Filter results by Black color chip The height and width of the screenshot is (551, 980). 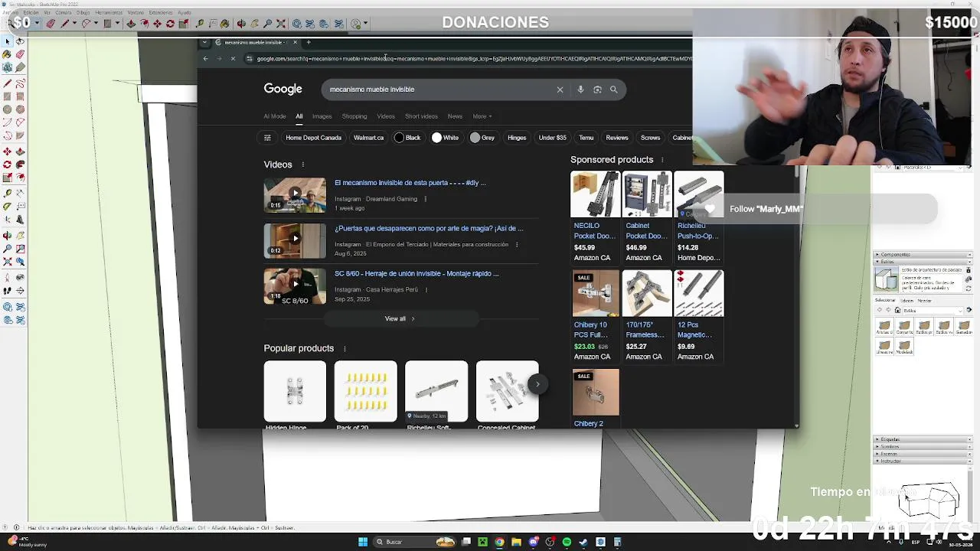pos(407,138)
